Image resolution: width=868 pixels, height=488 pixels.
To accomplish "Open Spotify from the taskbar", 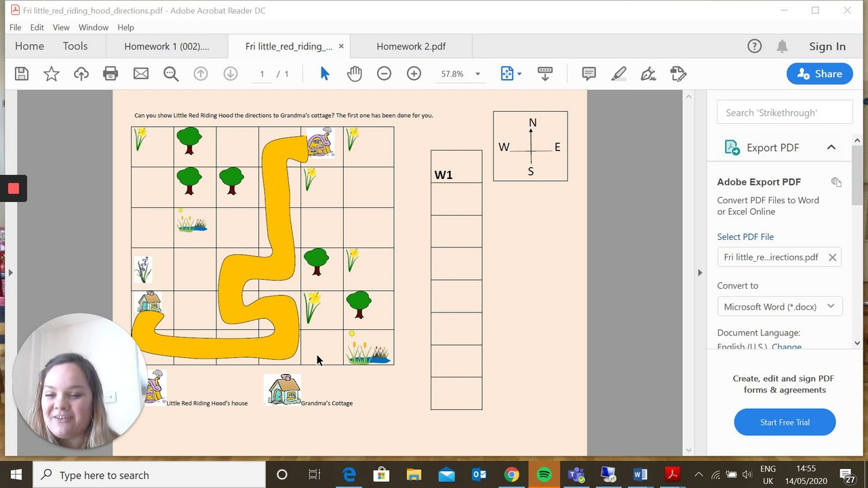I will 544,474.
